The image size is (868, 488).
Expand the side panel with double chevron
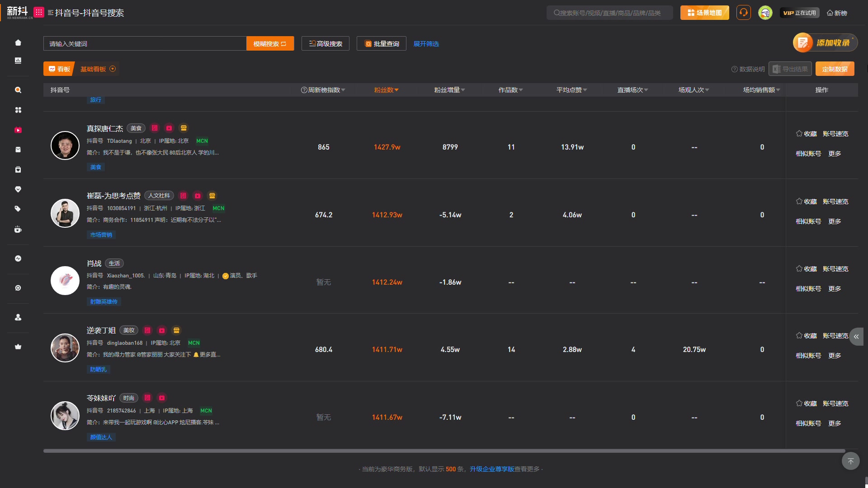856,337
